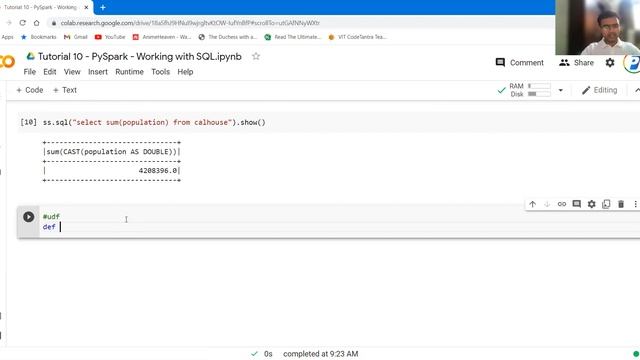640x360 pixels.
Task: Delete cell trash icon
Action: [621, 204]
